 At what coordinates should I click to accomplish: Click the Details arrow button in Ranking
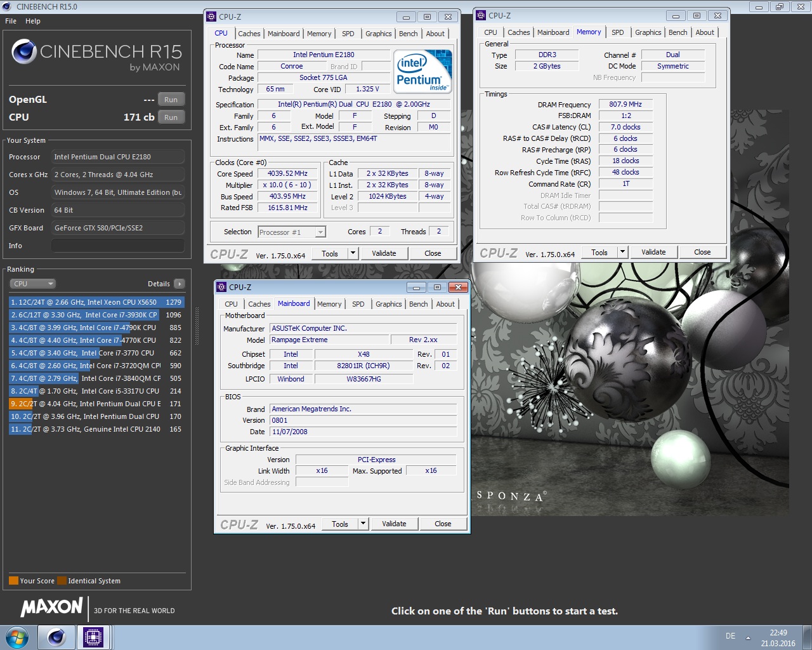(180, 284)
